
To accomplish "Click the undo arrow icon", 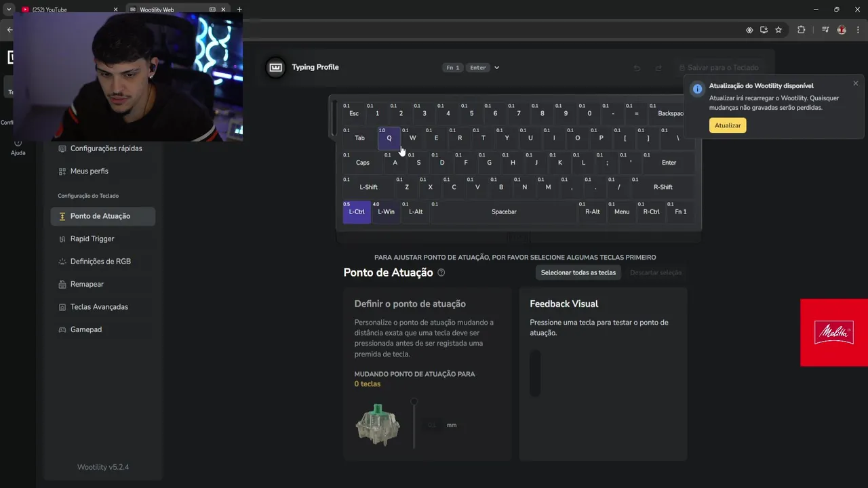I will pyautogui.click(x=637, y=68).
